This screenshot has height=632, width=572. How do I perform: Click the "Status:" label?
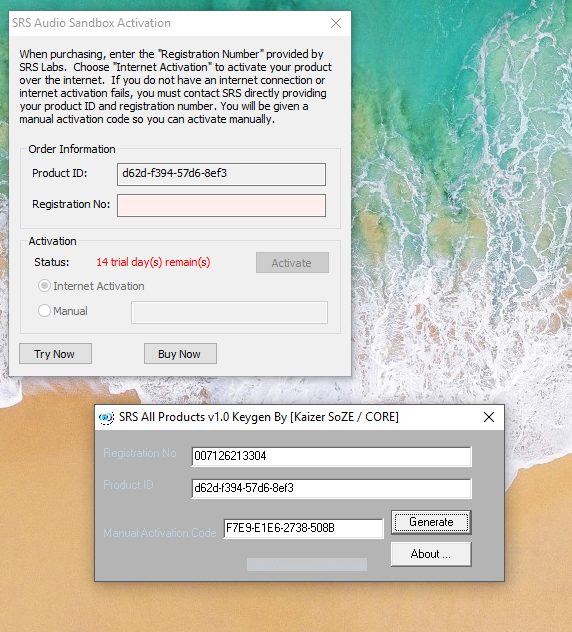coord(52,262)
